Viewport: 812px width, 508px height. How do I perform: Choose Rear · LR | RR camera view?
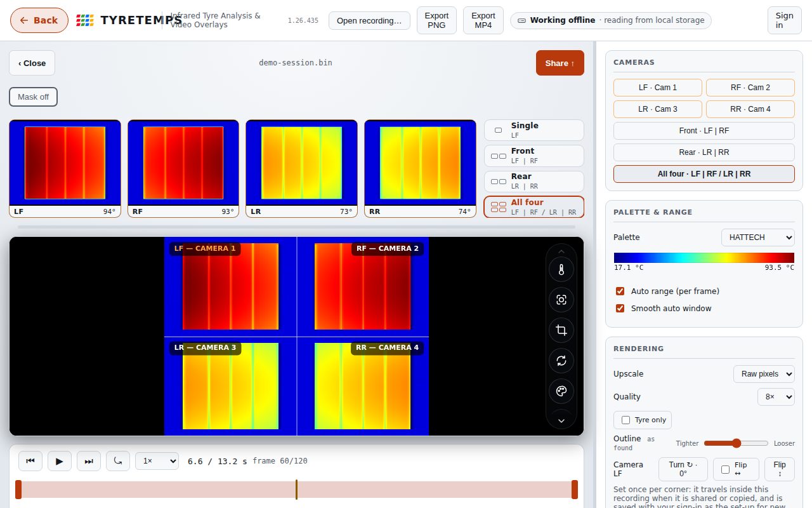tap(704, 152)
